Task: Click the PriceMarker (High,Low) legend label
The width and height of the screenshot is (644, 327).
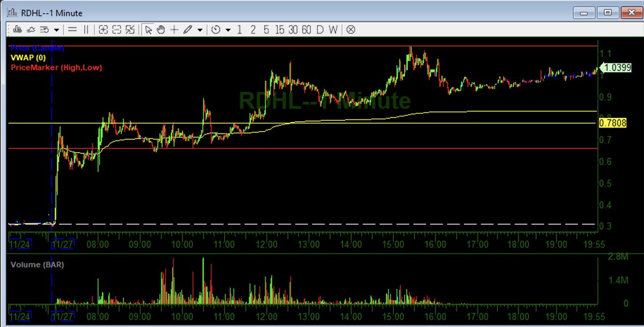Action: click(x=56, y=68)
